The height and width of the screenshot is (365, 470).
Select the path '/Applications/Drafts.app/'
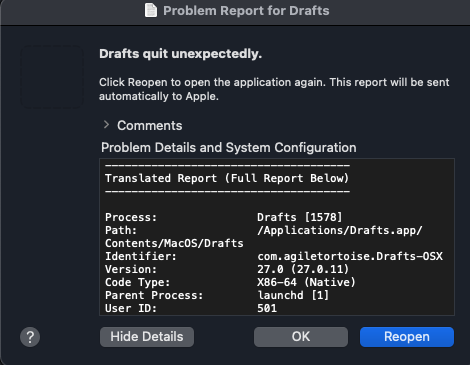click(x=340, y=230)
